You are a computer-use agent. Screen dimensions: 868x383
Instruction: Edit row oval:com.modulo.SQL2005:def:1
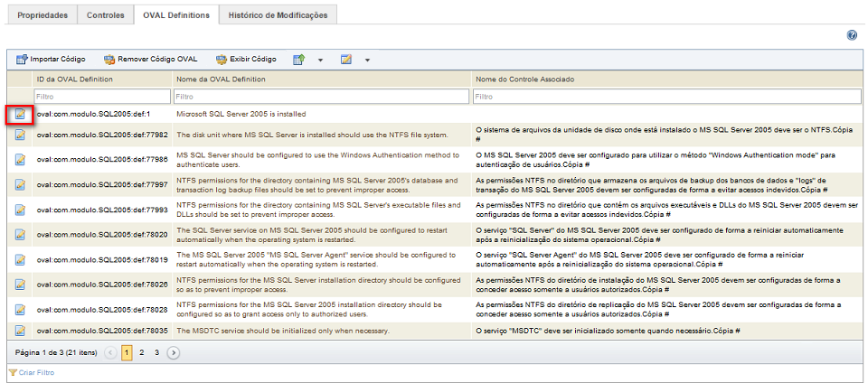[21, 115]
